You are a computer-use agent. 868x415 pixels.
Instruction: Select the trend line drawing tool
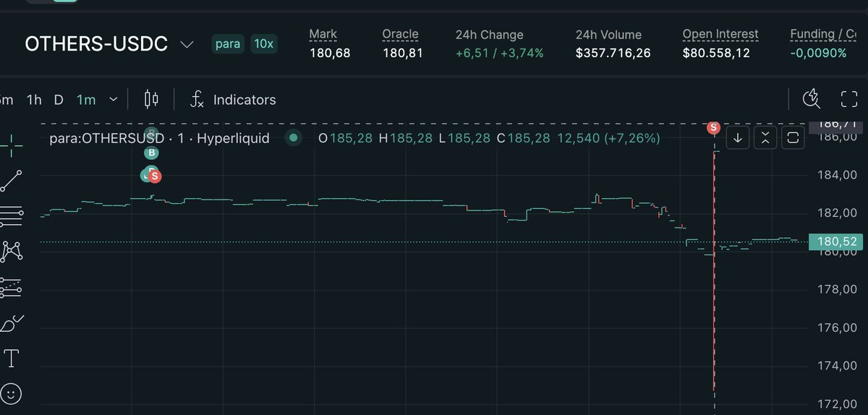click(x=12, y=181)
